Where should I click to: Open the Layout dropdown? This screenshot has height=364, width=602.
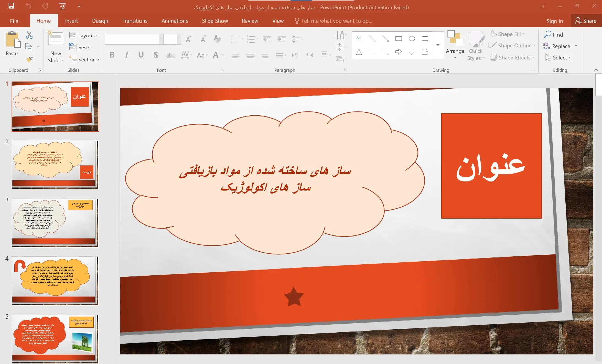pyautogui.click(x=84, y=35)
